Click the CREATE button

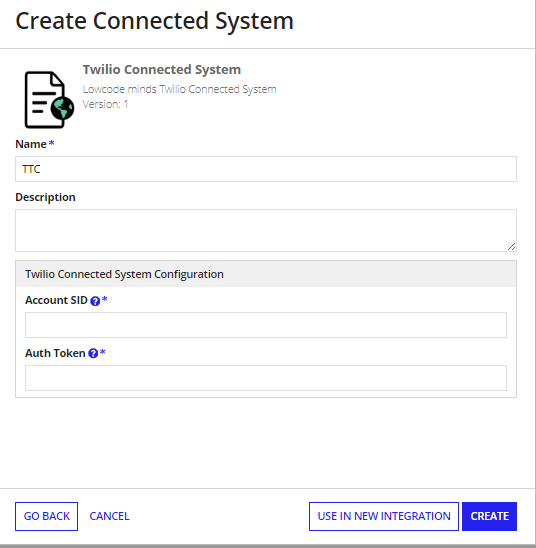pos(489,516)
